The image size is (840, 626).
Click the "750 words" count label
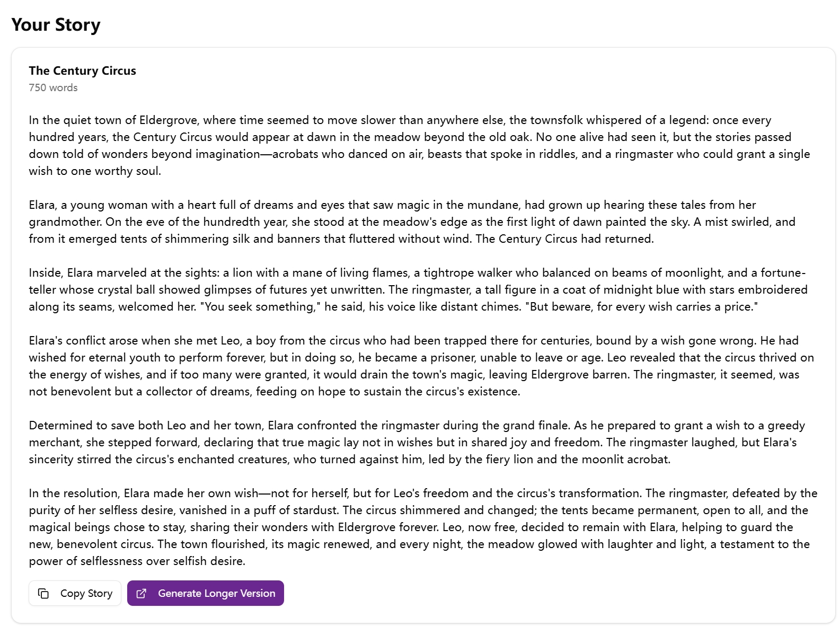(x=53, y=88)
